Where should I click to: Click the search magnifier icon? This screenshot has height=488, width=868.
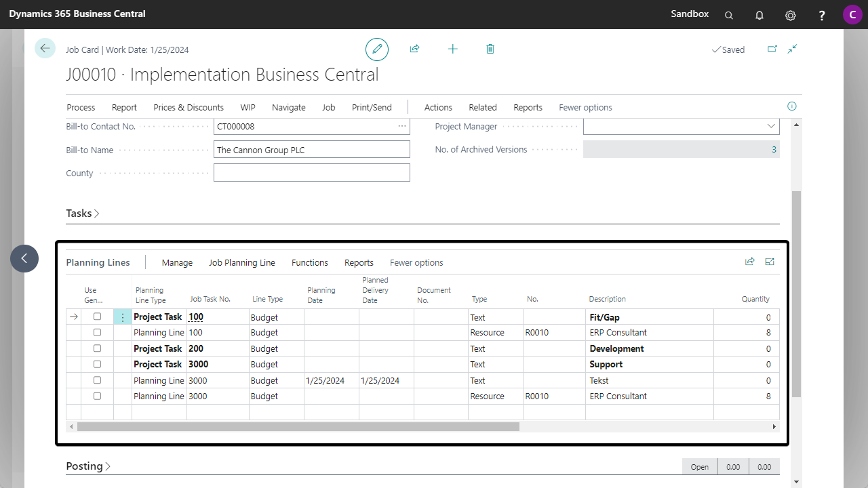729,15
